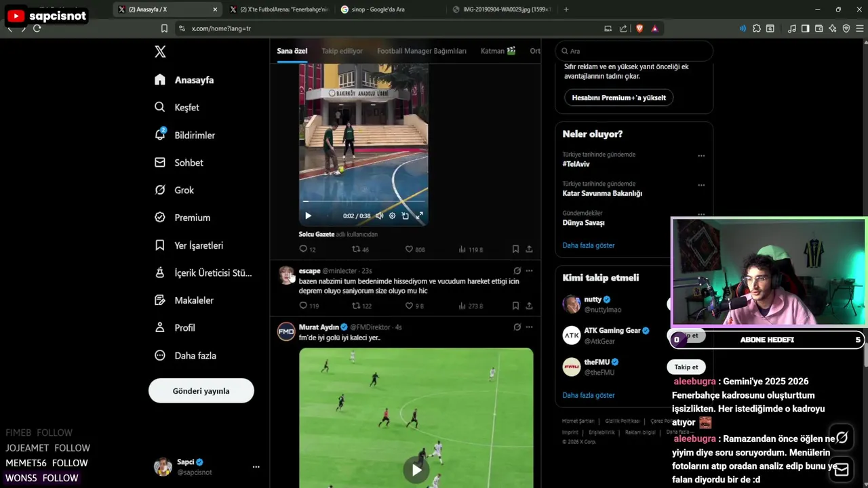Bookmark escape's post

pos(515,306)
